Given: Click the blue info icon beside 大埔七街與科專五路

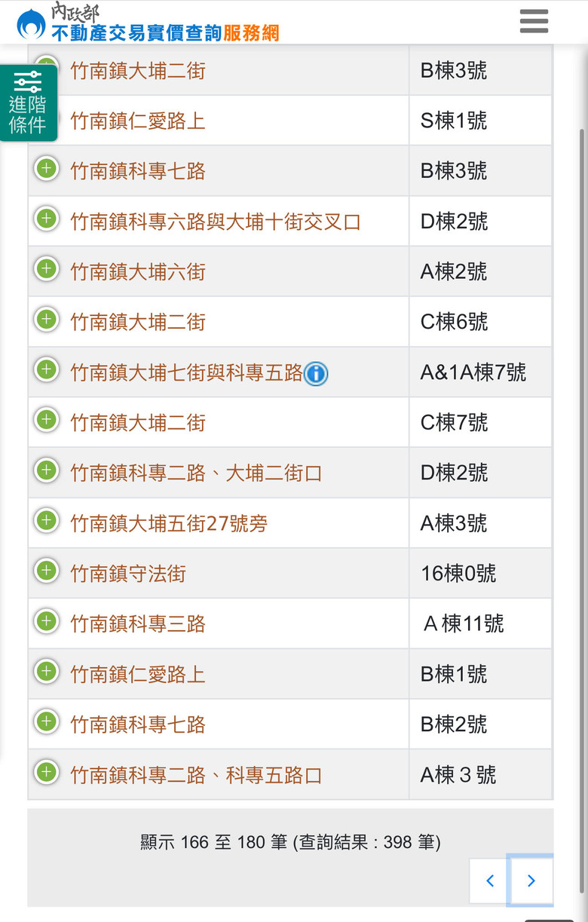Looking at the screenshot, I should 316,373.
